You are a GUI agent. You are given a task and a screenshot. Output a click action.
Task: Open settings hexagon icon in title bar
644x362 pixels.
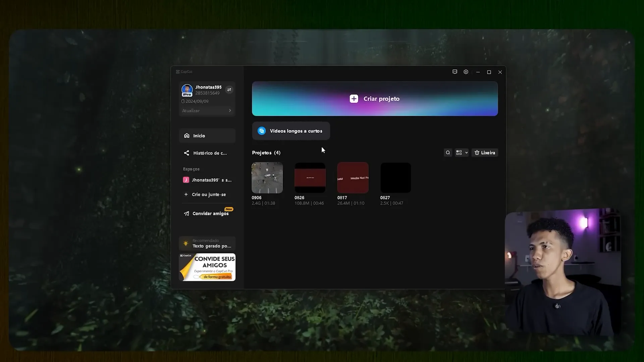466,72
